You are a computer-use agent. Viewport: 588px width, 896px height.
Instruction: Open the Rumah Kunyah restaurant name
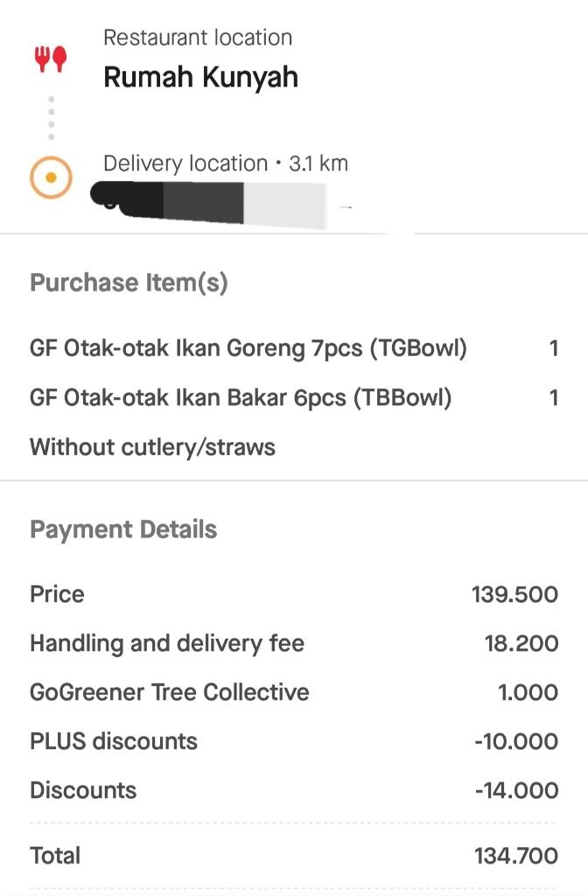click(200, 77)
